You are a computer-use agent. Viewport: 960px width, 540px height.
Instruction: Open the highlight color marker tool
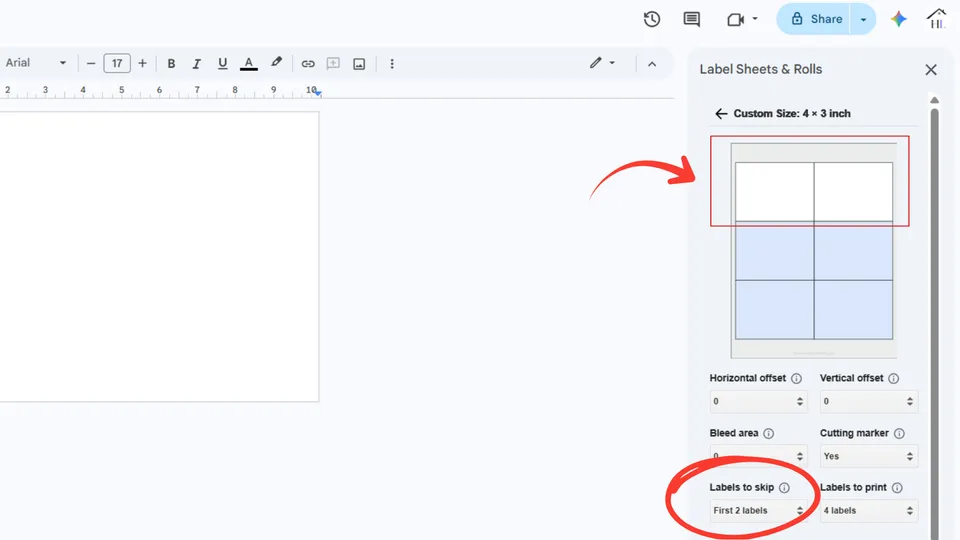coord(277,63)
